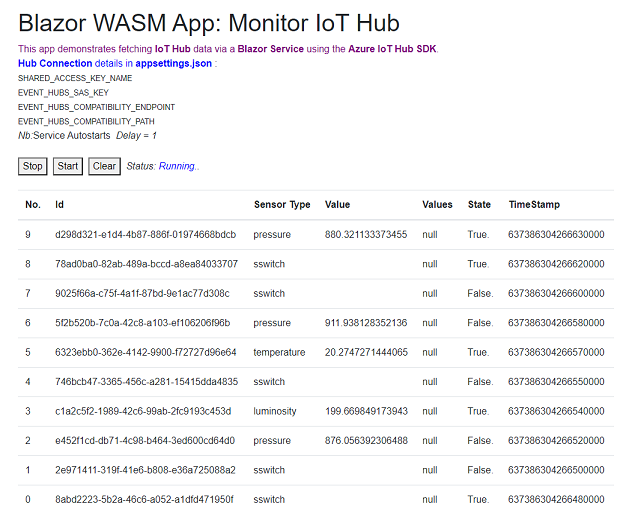The width and height of the screenshot is (626, 507).
Task: Click the temperature sensor type cell
Action: pyautogui.click(x=279, y=353)
